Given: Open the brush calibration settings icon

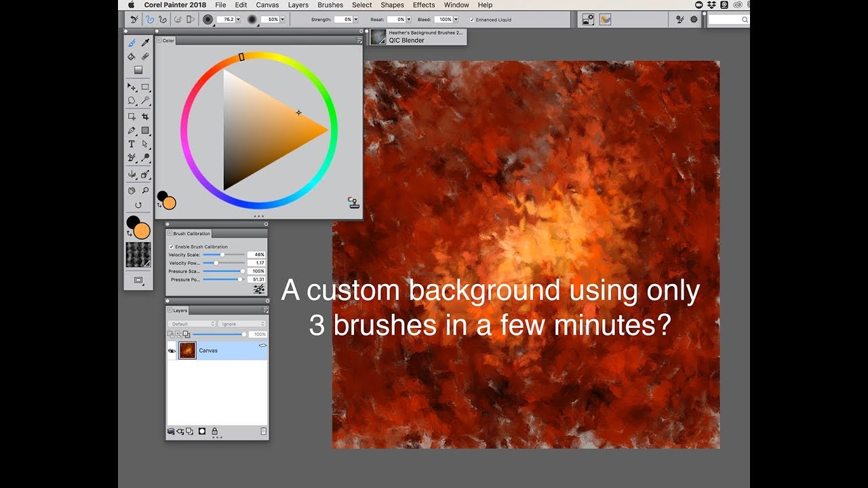Looking at the screenshot, I should tap(258, 288).
